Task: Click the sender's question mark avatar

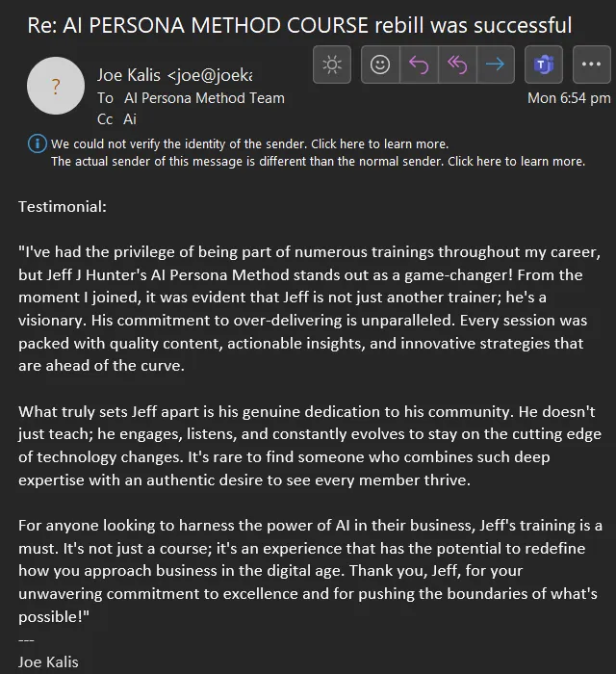Action: 56,87
